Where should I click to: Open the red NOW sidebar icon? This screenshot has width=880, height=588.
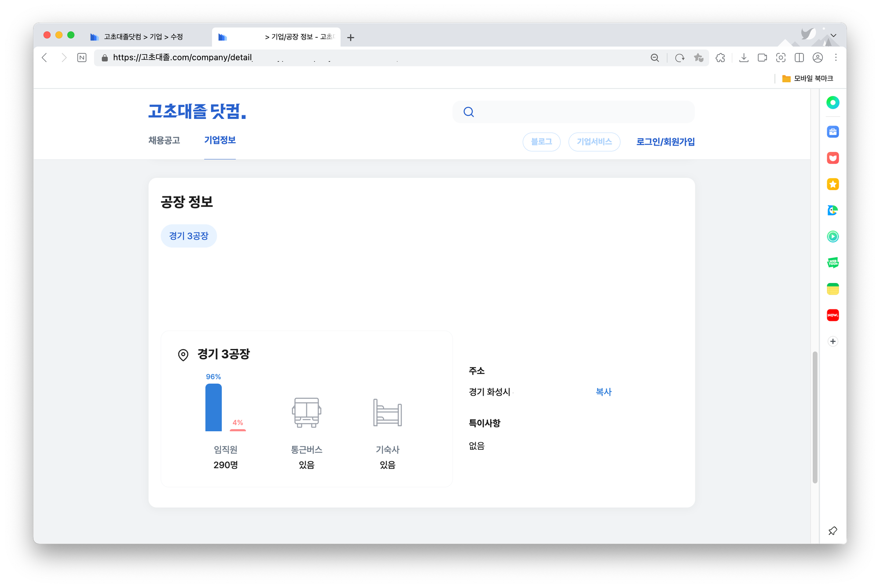pyautogui.click(x=832, y=315)
